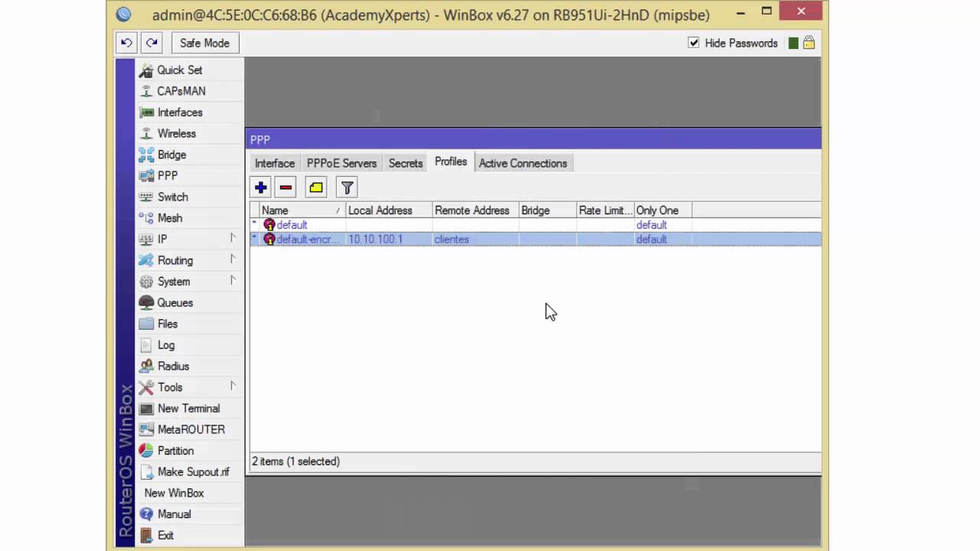
Task: Sort by Name column header
Action: pyautogui.click(x=302, y=210)
